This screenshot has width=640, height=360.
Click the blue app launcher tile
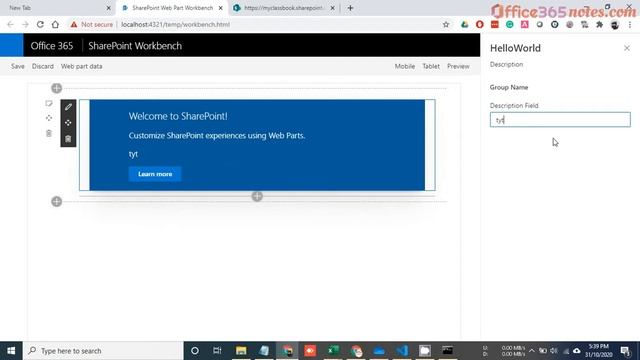click(x=11, y=45)
